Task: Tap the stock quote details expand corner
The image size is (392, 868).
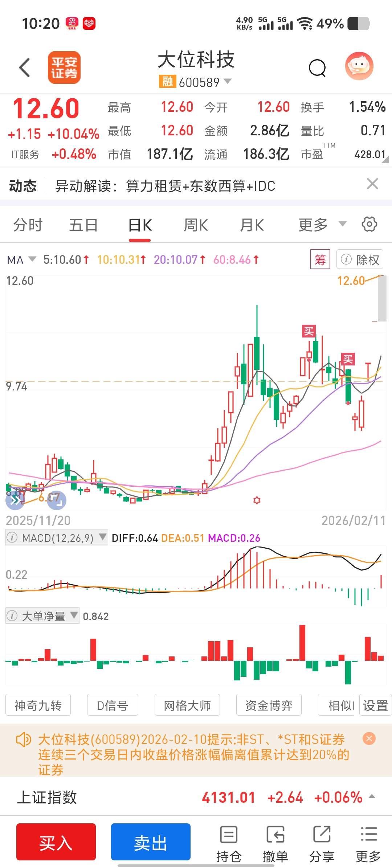Action: click(385, 159)
